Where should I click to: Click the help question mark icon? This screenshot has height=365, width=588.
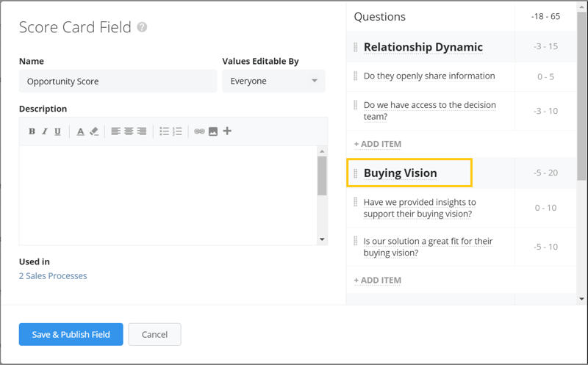(142, 27)
